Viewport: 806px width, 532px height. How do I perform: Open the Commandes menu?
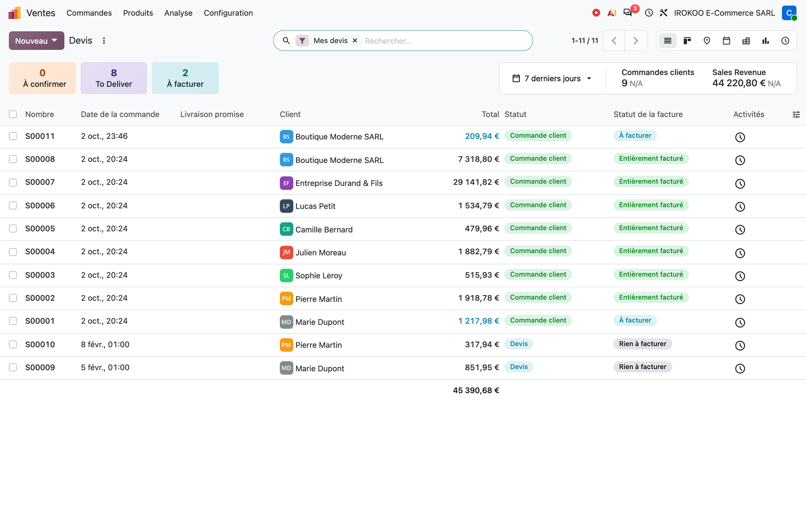coord(89,13)
